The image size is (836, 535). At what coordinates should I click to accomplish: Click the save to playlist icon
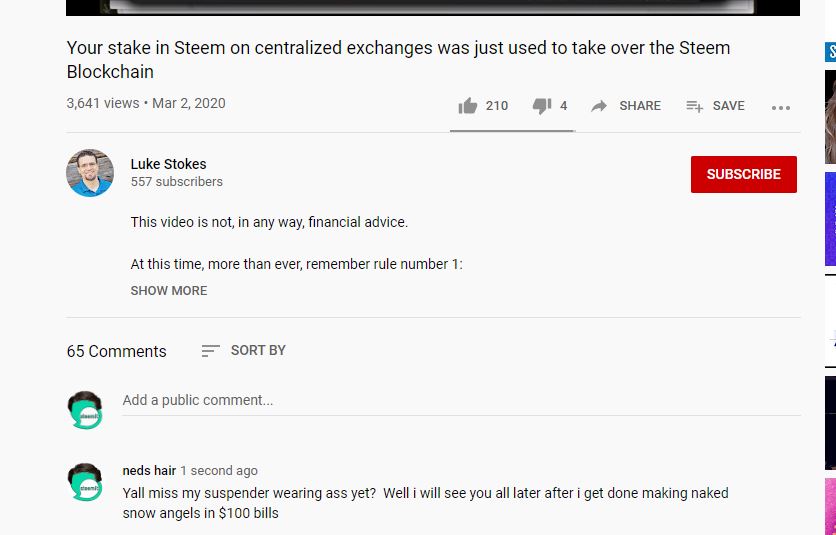[694, 106]
